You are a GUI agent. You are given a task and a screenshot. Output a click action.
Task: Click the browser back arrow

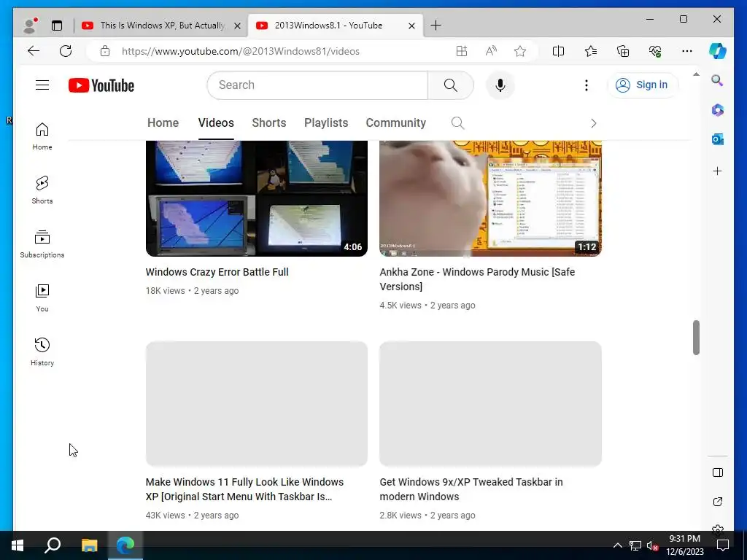tap(34, 51)
